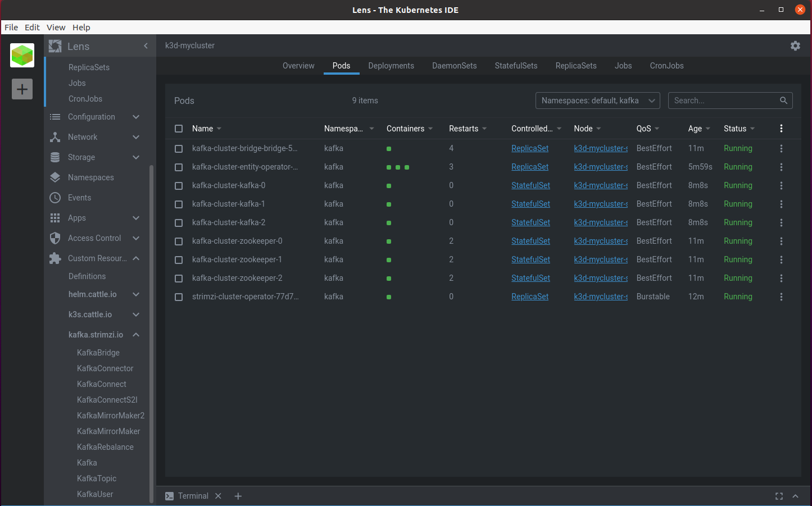Collapse the sidebar with left chevron
Image resolution: width=812 pixels, height=506 pixels.
[146, 46]
